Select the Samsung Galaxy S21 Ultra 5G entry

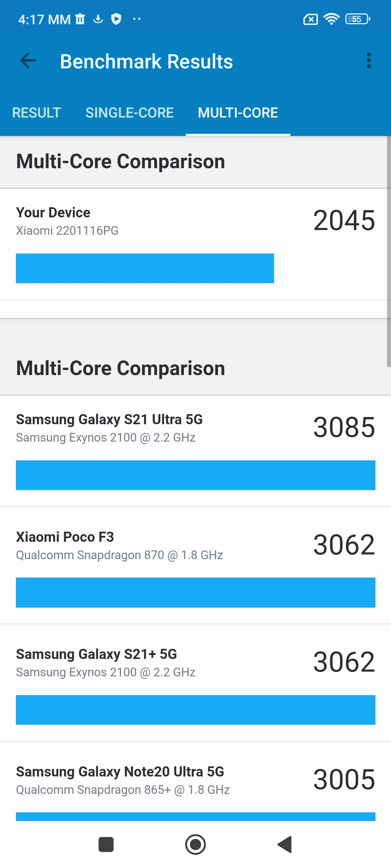tap(195, 450)
